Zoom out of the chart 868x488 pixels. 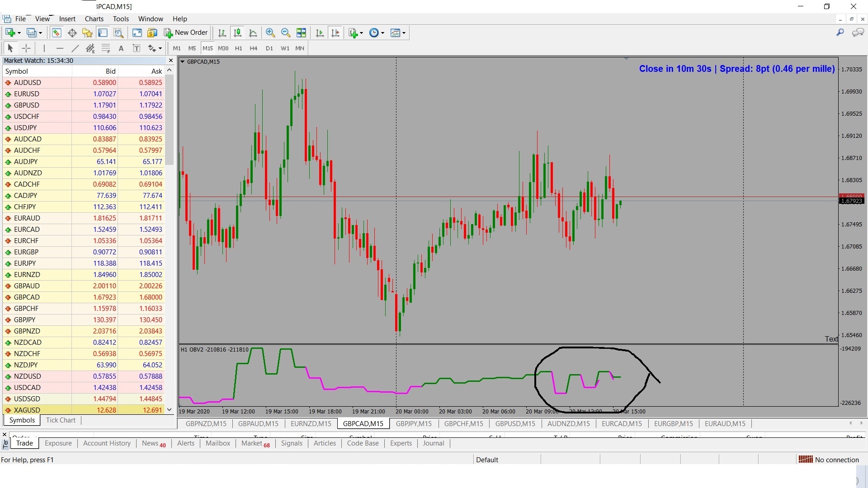click(286, 33)
